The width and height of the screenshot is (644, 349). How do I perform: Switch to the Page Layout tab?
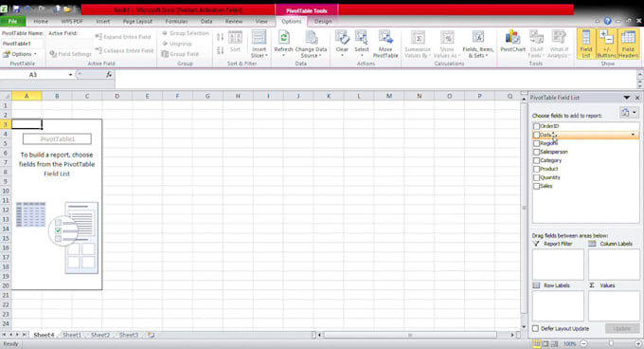click(137, 21)
